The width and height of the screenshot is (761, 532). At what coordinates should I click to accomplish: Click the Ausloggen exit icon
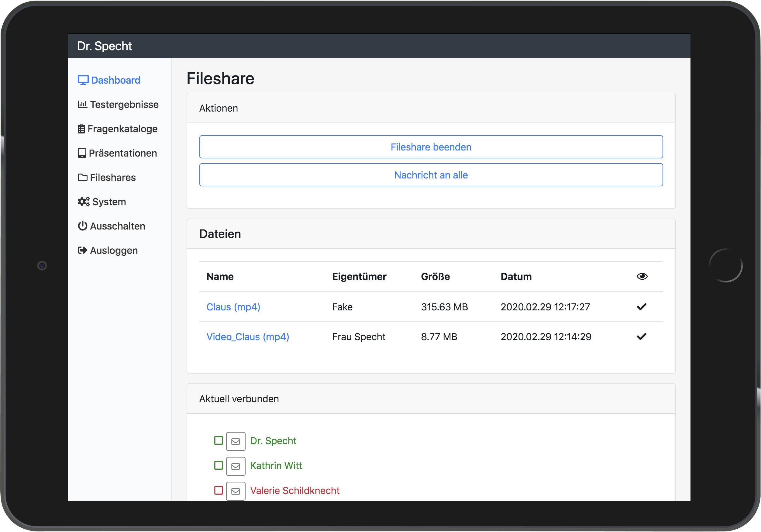point(82,250)
